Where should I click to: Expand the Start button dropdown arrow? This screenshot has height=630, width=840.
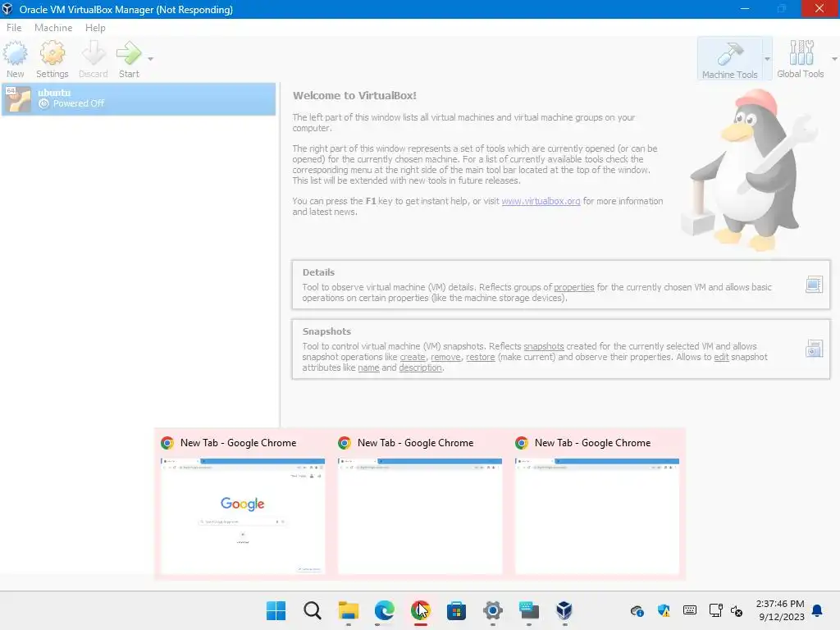pos(151,59)
